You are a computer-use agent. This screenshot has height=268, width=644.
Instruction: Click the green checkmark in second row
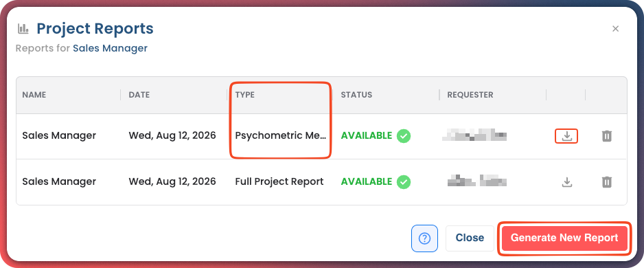click(x=404, y=181)
